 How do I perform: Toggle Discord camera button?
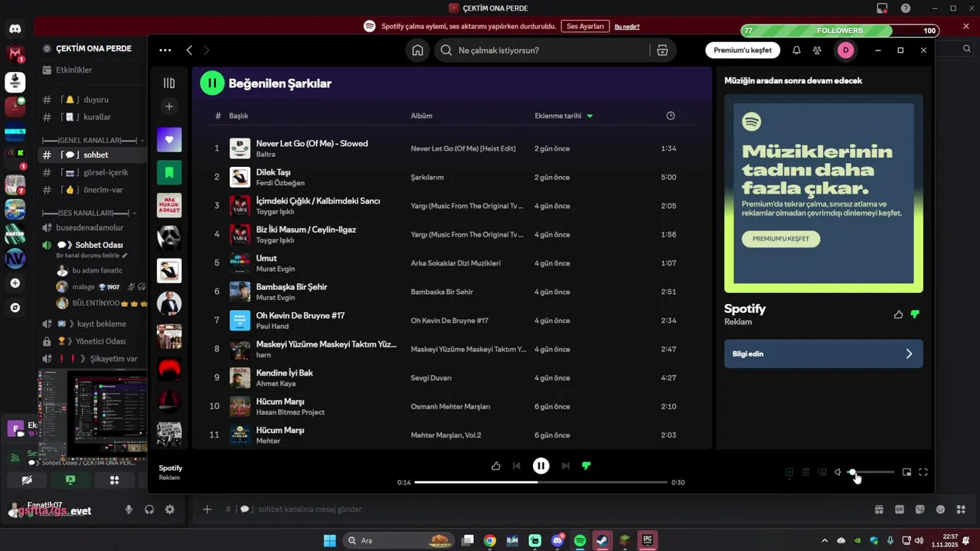[27, 480]
